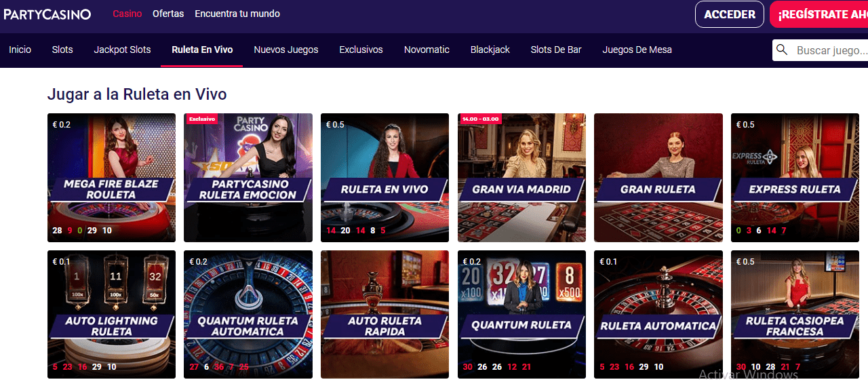Click the ¡REGÍSTRATE AHORA button
This screenshot has width=868, height=384.
tap(818, 14)
